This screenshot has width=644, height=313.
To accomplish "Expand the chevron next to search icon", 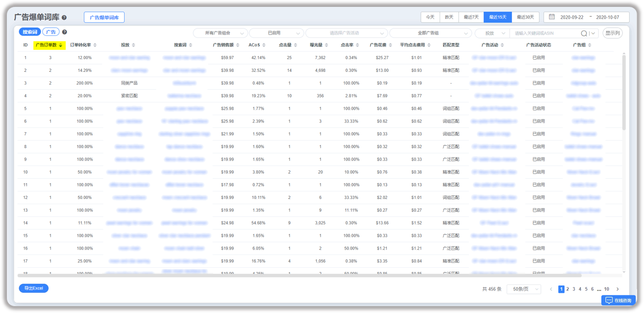I will [593, 33].
